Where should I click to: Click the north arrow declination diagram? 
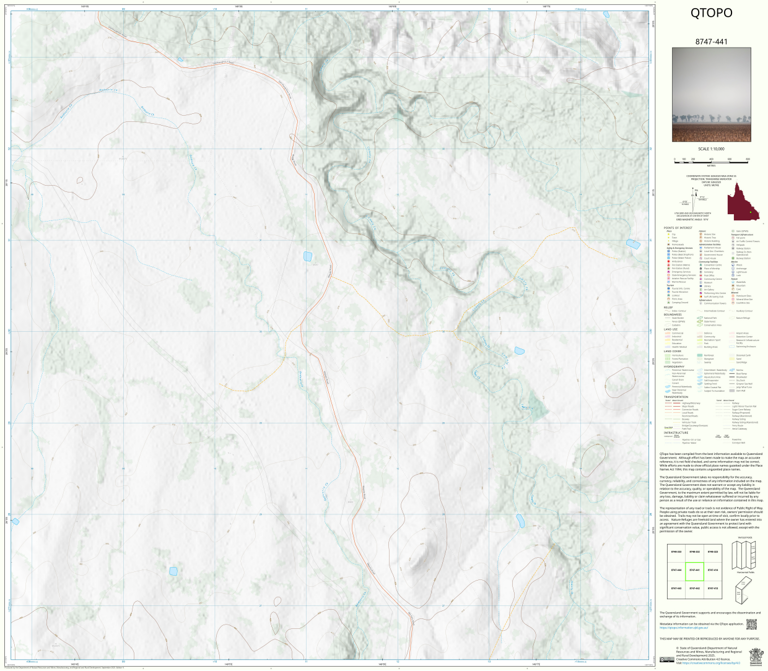[x=694, y=198]
